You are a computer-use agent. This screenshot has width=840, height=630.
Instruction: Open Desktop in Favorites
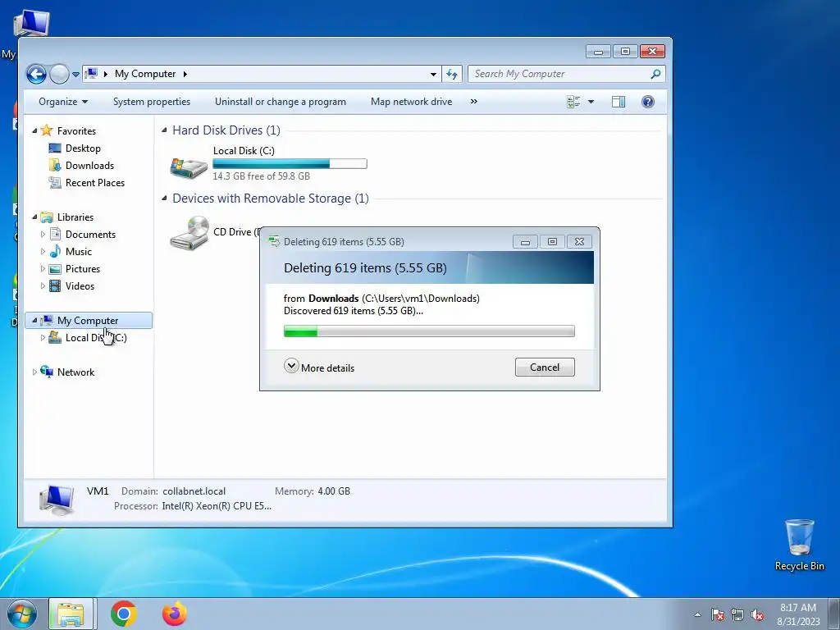(x=83, y=148)
